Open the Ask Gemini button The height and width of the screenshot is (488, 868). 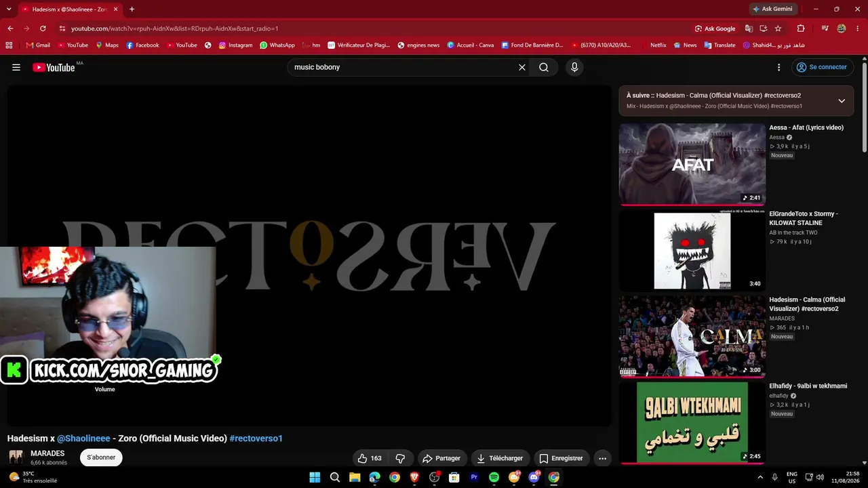click(x=772, y=9)
